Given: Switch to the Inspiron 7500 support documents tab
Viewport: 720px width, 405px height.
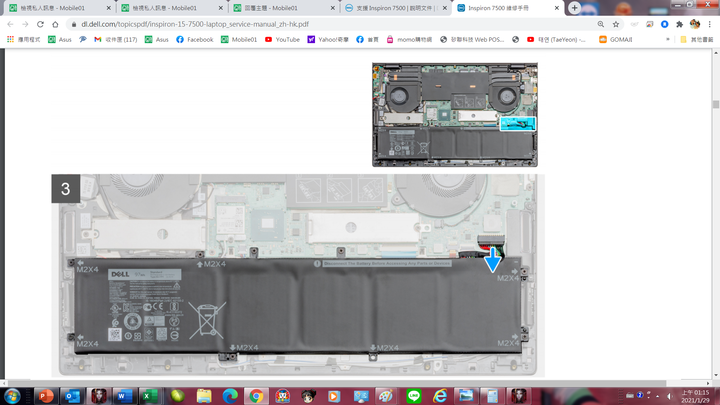Looking at the screenshot, I should tap(396, 8).
